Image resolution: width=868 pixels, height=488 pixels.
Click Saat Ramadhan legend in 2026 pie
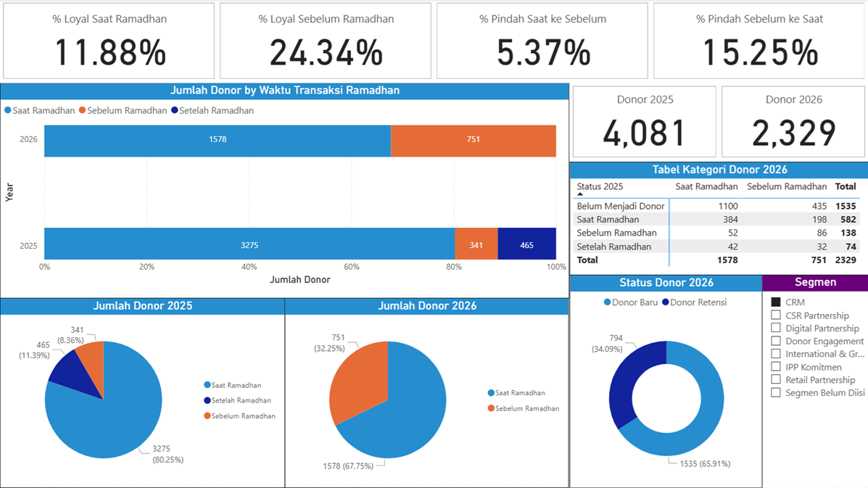coord(516,393)
